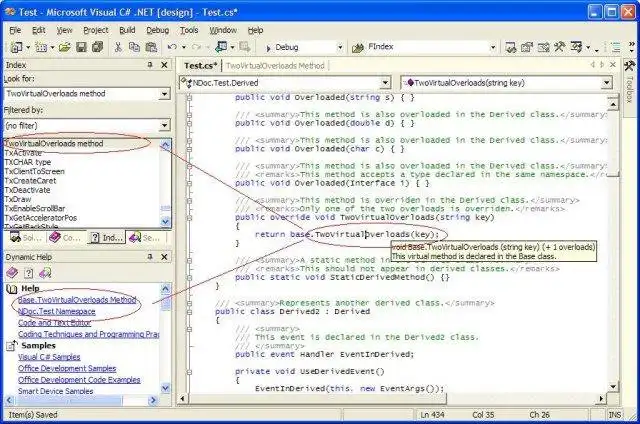Open Base.TwoVirtualOverloads Method help link
The image size is (640, 424).
[77, 300]
